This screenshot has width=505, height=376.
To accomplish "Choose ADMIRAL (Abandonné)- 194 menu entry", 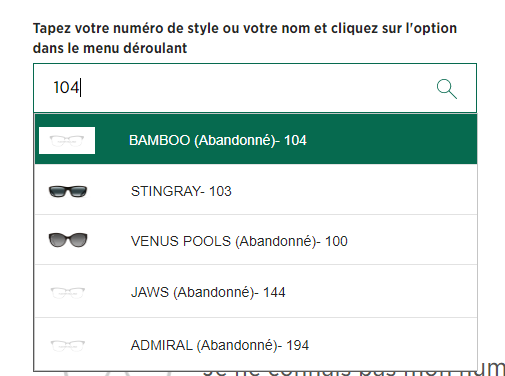I will 256,344.
